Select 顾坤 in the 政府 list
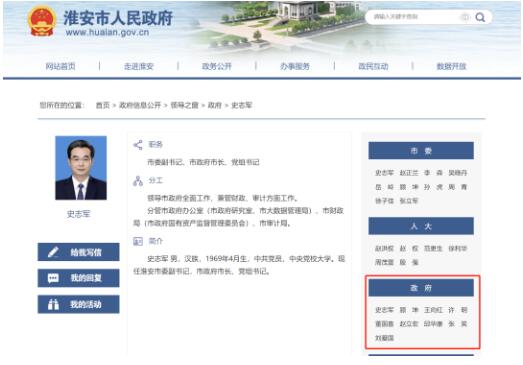This screenshot has width=523, height=365. (409, 310)
